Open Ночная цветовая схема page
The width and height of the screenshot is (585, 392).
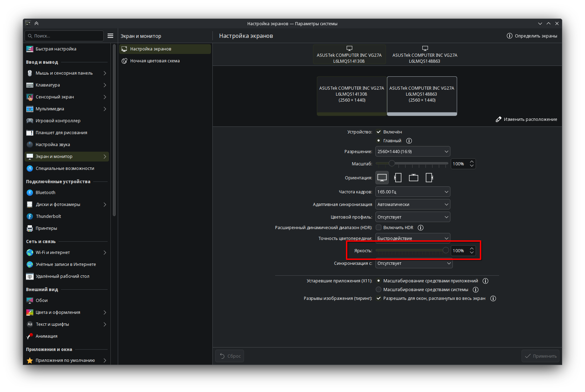pos(155,61)
